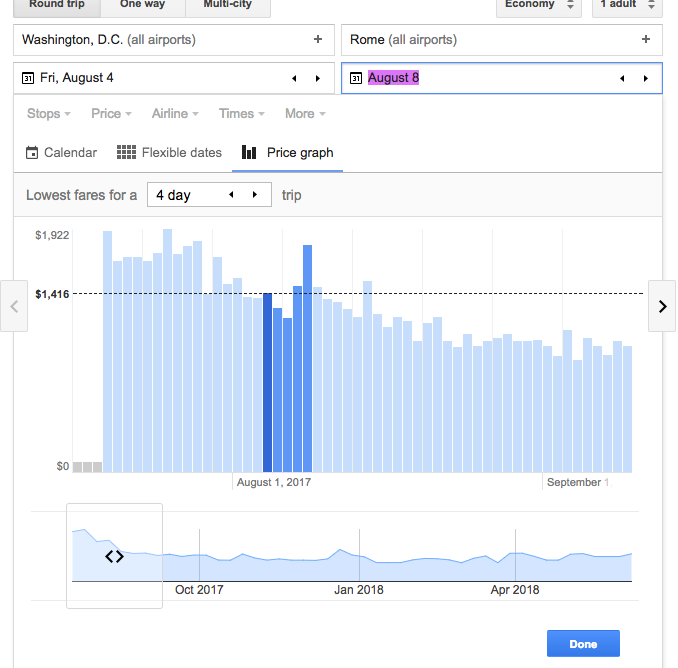Select the Round trip option
The image size is (678, 668).
57,5
